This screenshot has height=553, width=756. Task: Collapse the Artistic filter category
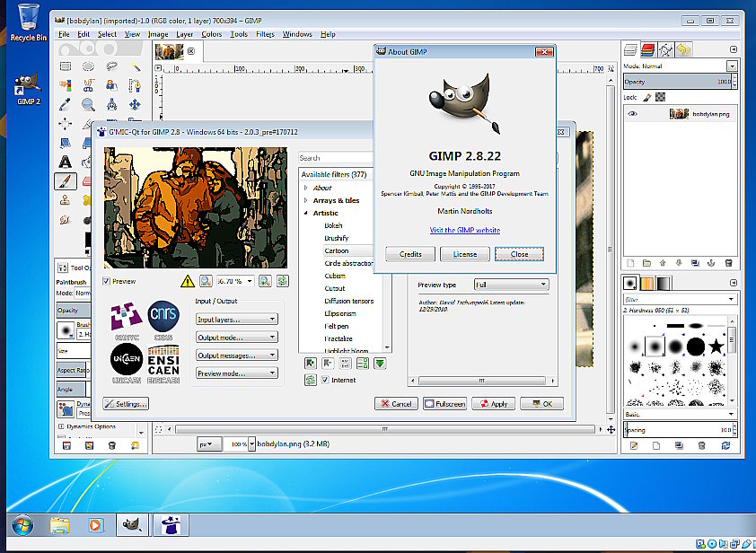(305, 213)
